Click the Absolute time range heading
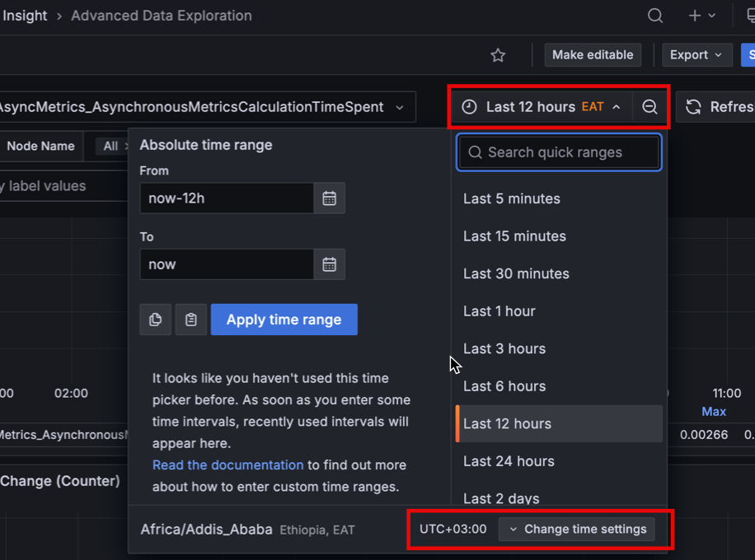Viewport: 755px width, 560px height. point(206,145)
